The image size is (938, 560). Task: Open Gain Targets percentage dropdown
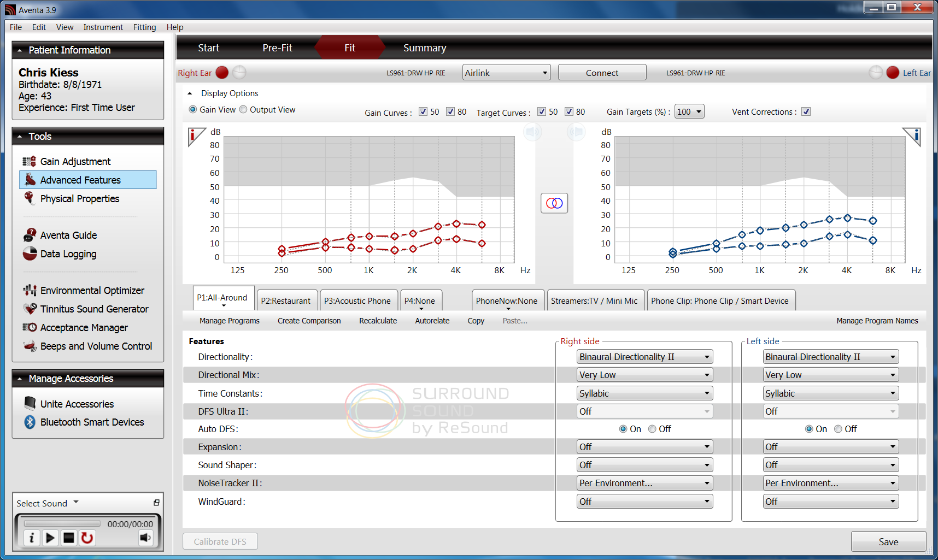click(689, 111)
